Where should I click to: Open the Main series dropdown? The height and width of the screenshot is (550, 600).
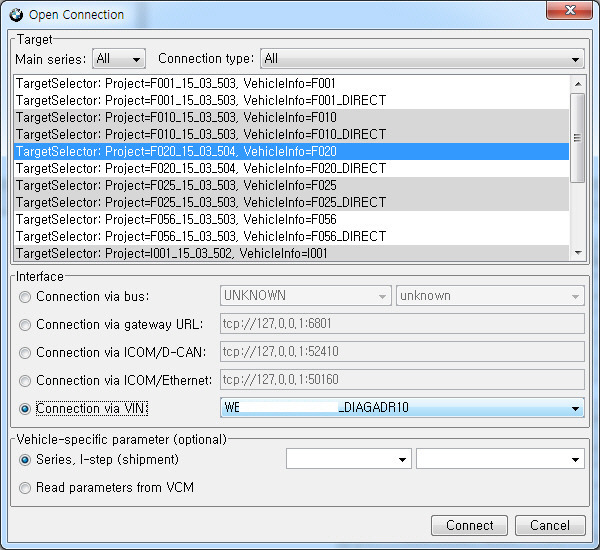119,59
